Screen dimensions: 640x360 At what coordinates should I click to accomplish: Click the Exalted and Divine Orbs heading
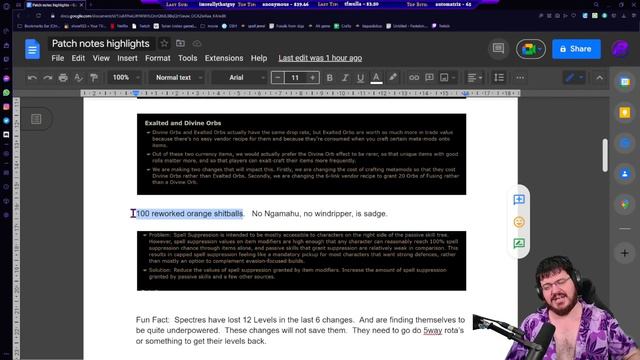click(x=183, y=123)
